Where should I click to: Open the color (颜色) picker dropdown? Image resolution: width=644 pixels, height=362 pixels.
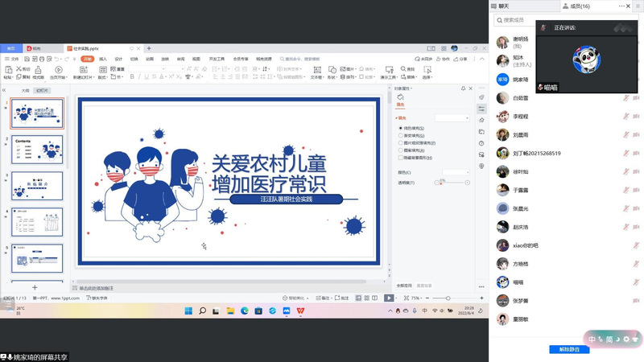tap(455, 172)
